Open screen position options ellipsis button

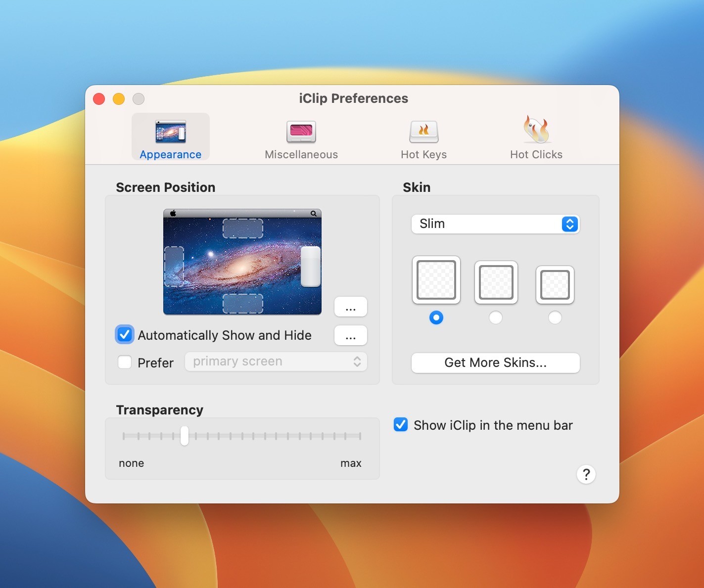(351, 307)
